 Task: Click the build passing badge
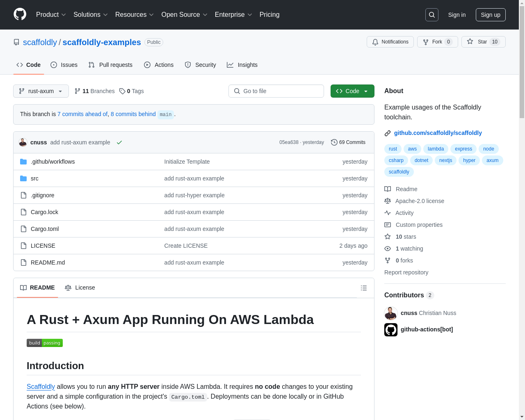(x=45, y=343)
